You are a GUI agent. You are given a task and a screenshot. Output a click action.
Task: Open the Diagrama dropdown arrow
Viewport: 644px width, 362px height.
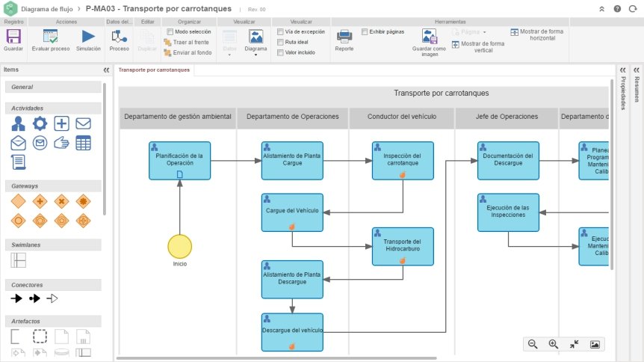tap(256, 55)
